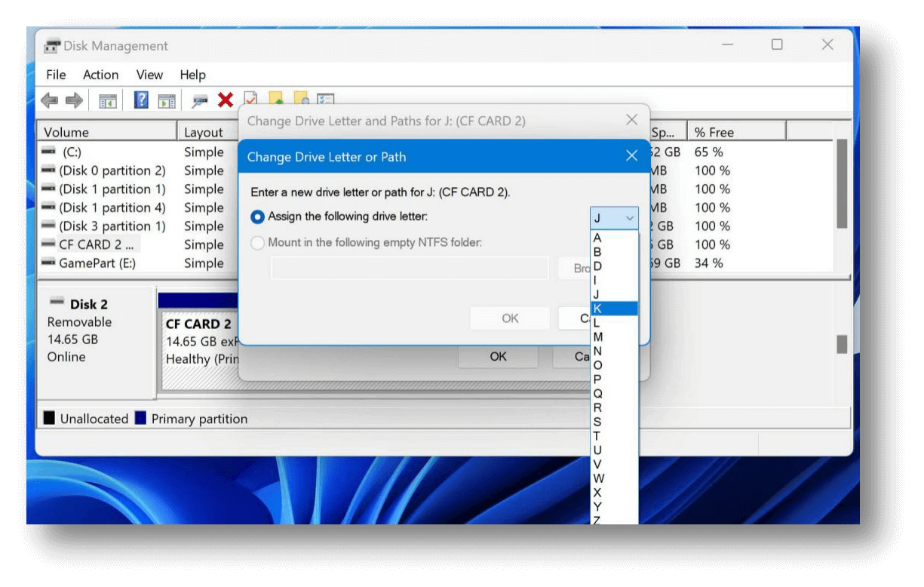Open the View menu
Image resolution: width=924 pixels, height=587 pixels.
pos(149,75)
